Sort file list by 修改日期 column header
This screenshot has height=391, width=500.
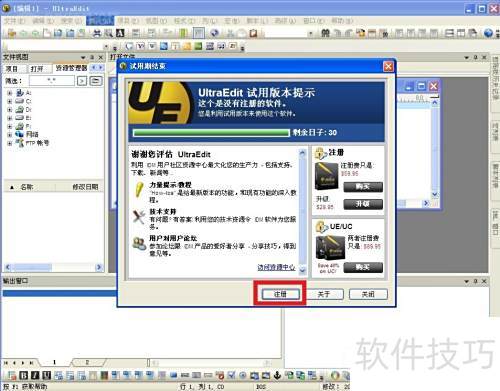(x=85, y=187)
